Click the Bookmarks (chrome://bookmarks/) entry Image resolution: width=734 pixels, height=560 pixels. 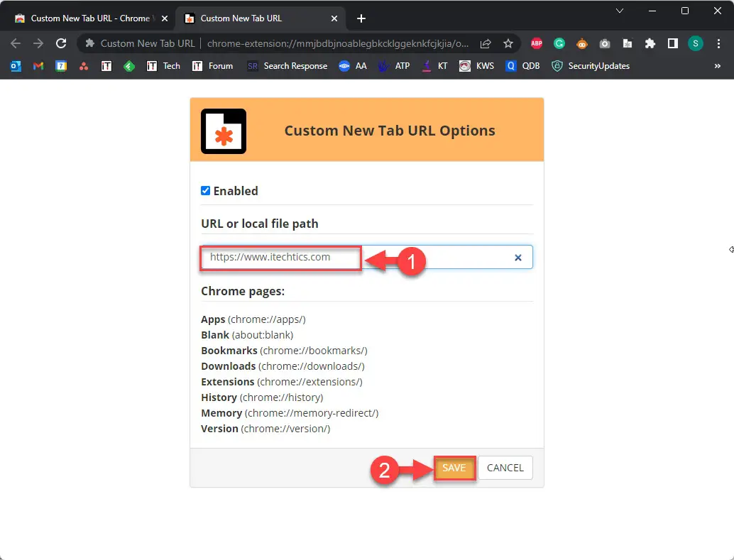click(284, 351)
